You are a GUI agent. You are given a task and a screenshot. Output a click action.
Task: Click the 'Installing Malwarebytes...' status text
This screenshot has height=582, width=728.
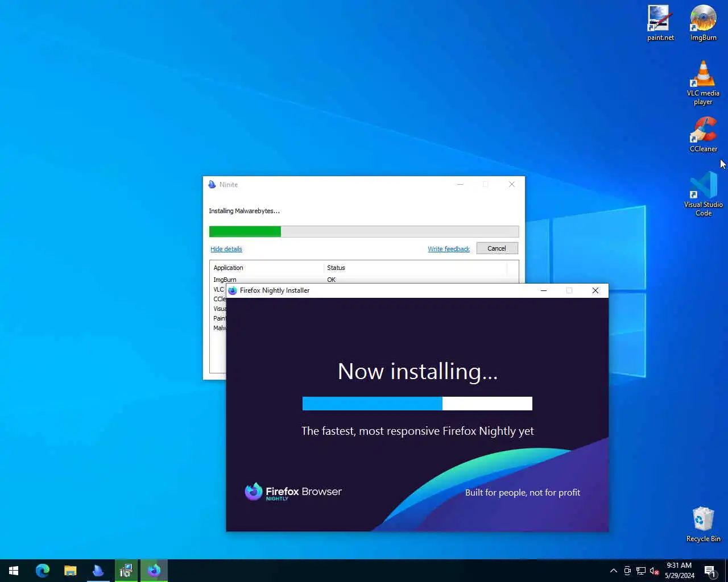[x=244, y=211]
